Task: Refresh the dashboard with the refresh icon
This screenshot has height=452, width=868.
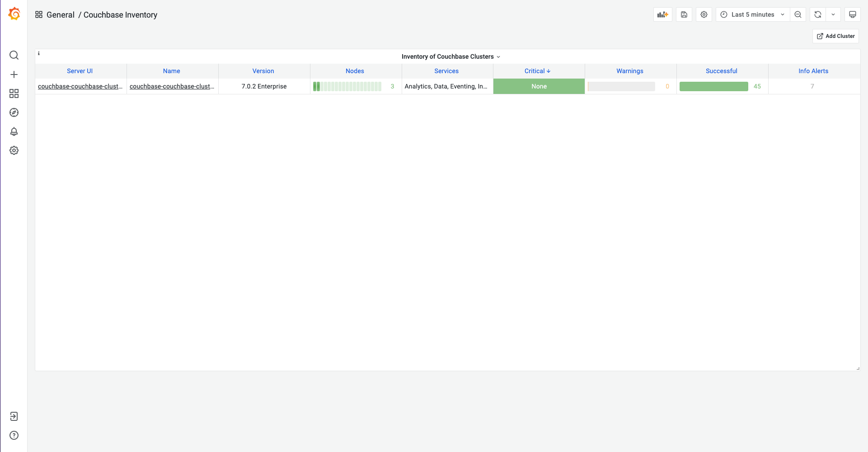Action: pyautogui.click(x=817, y=14)
